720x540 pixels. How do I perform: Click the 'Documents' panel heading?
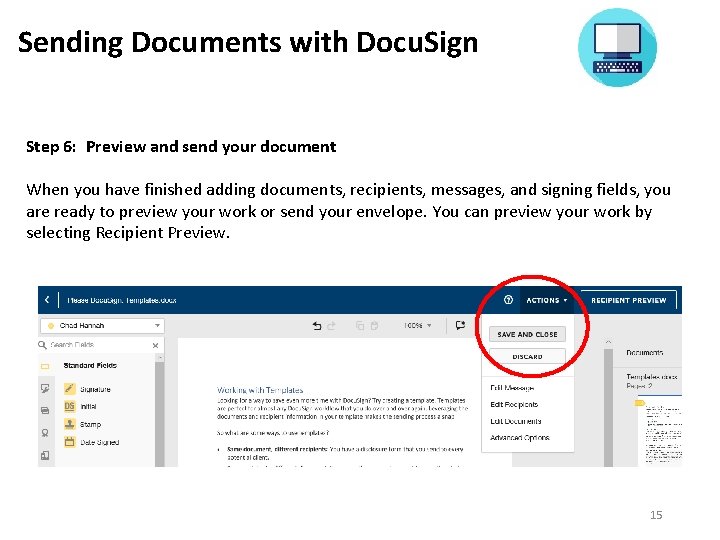click(645, 353)
